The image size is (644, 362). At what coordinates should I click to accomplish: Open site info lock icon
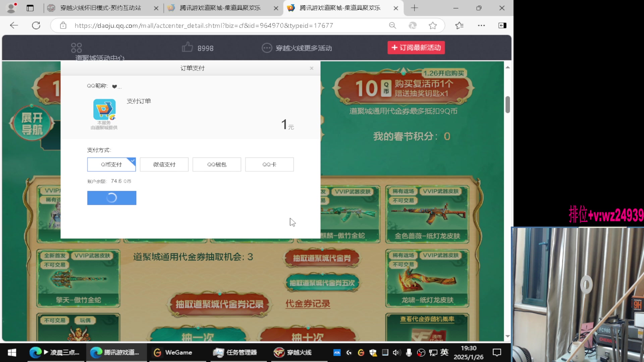tap(63, 25)
